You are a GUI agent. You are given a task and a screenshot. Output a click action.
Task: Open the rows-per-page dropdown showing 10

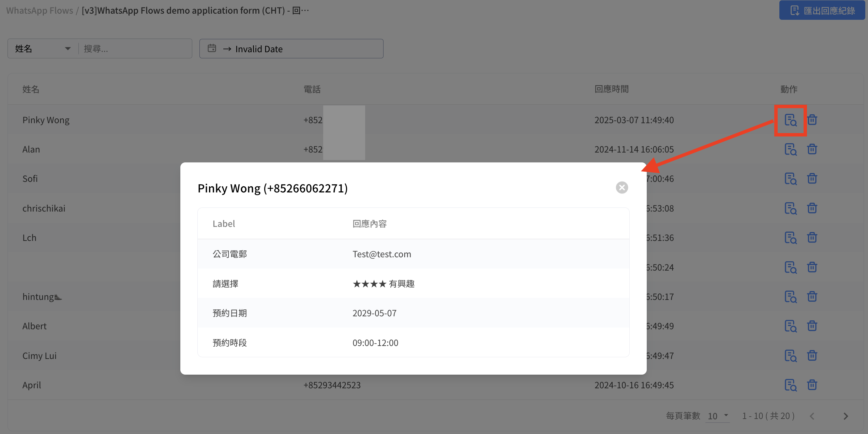coord(717,416)
